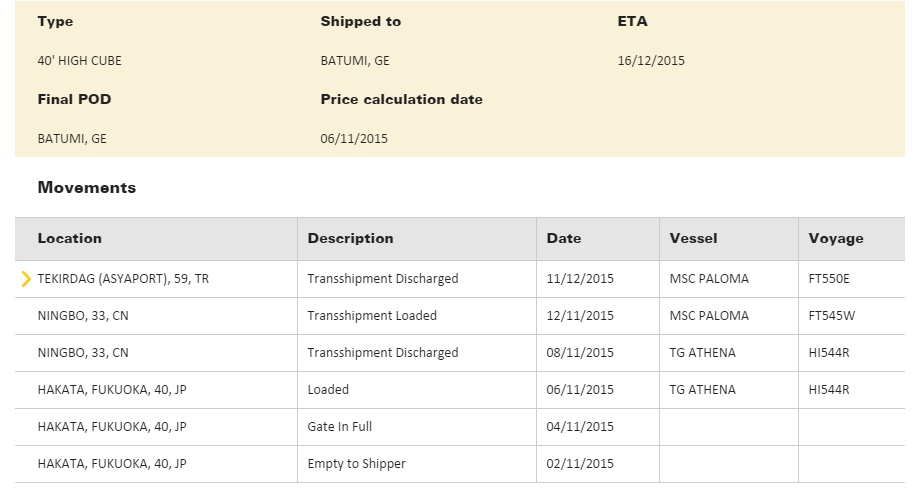The width and height of the screenshot is (914, 495).
Task: Sort by the Location column header
Action: click(x=70, y=238)
